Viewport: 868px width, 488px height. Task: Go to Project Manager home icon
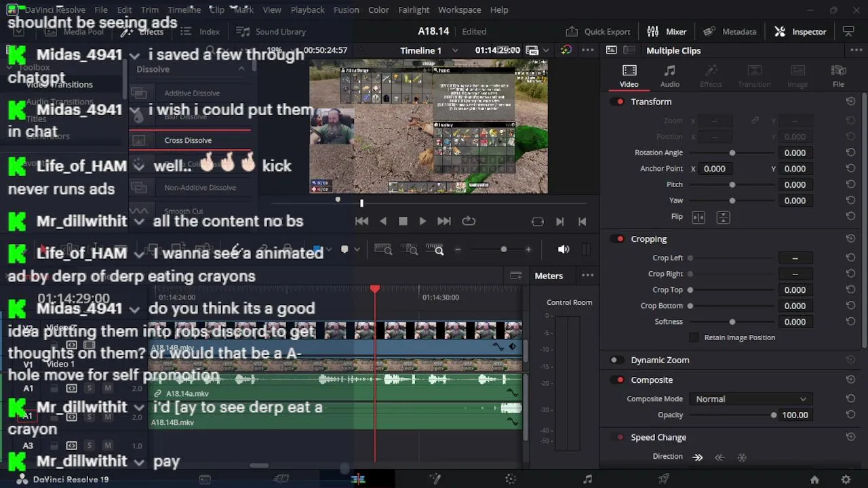pos(814,479)
